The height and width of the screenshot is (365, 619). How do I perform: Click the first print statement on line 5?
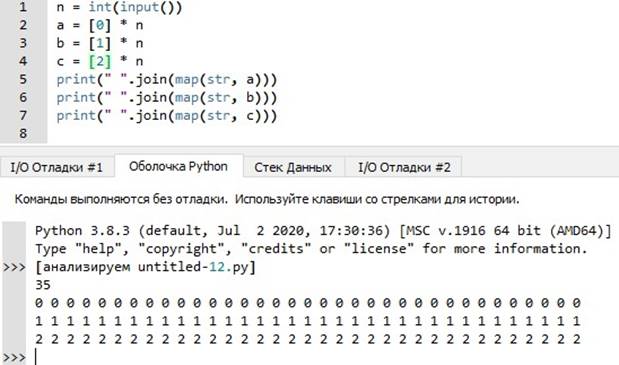pos(167,79)
